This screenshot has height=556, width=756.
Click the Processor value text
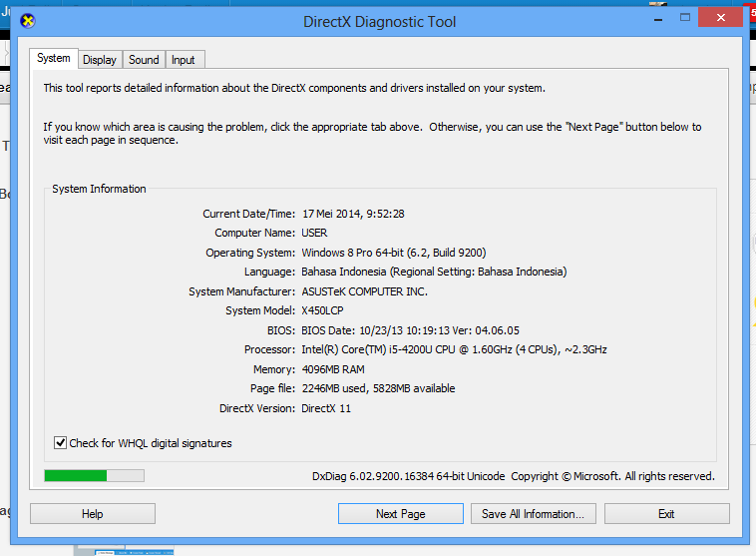coord(454,350)
